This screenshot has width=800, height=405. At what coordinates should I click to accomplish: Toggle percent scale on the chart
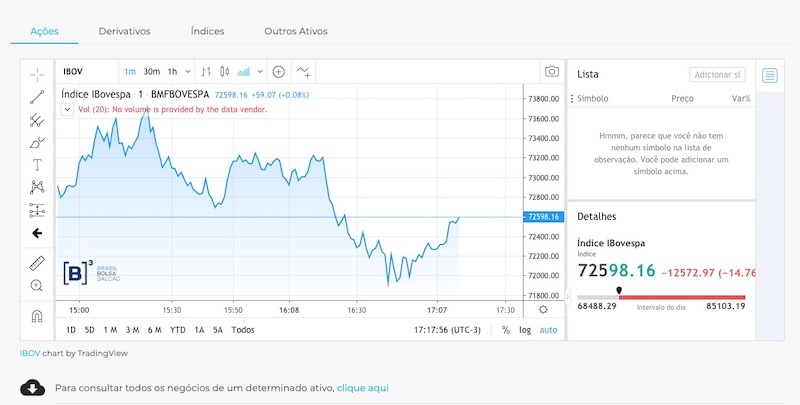click(x=506, y=330)
